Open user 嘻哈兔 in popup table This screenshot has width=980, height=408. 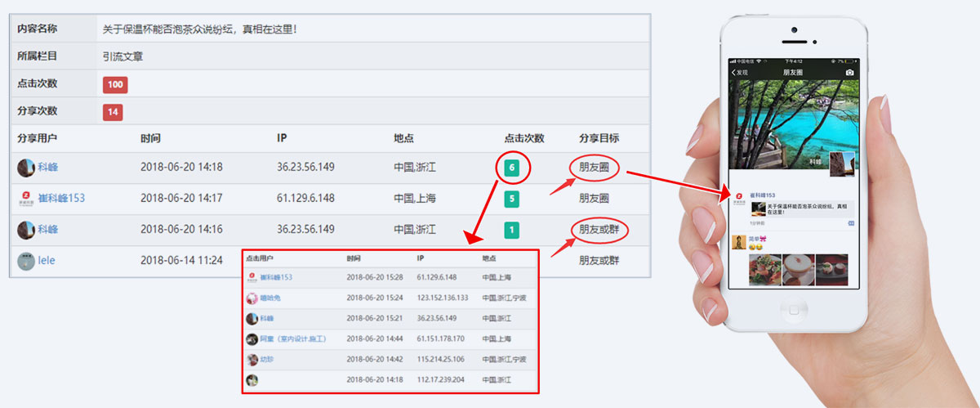pyautogui.click(x=270, y=298)
